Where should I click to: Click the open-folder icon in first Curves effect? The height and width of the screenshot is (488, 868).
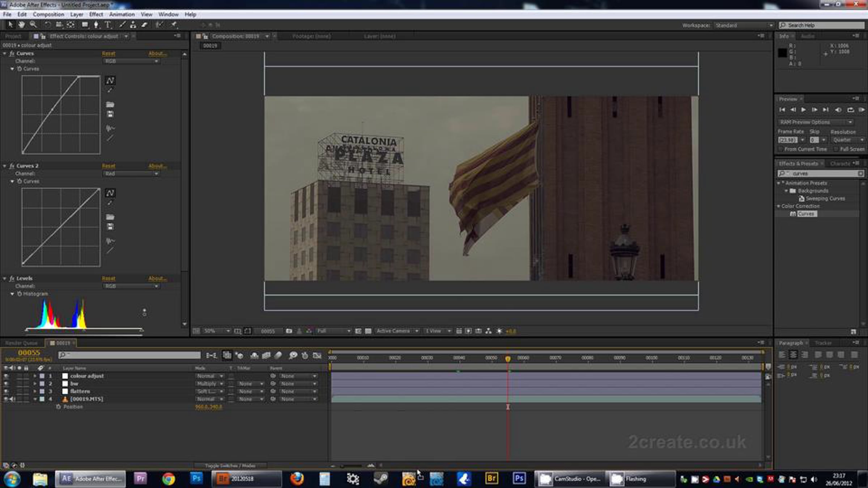click(110, 104)
